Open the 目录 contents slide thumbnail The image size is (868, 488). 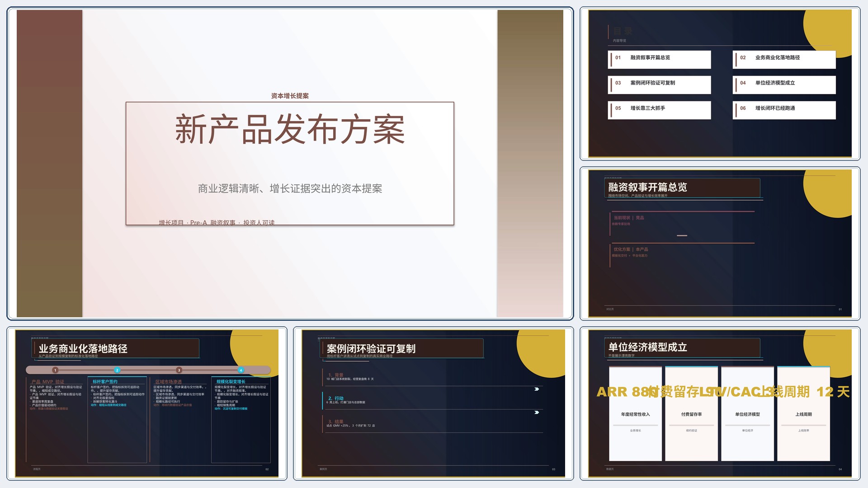tap(720, 84)
